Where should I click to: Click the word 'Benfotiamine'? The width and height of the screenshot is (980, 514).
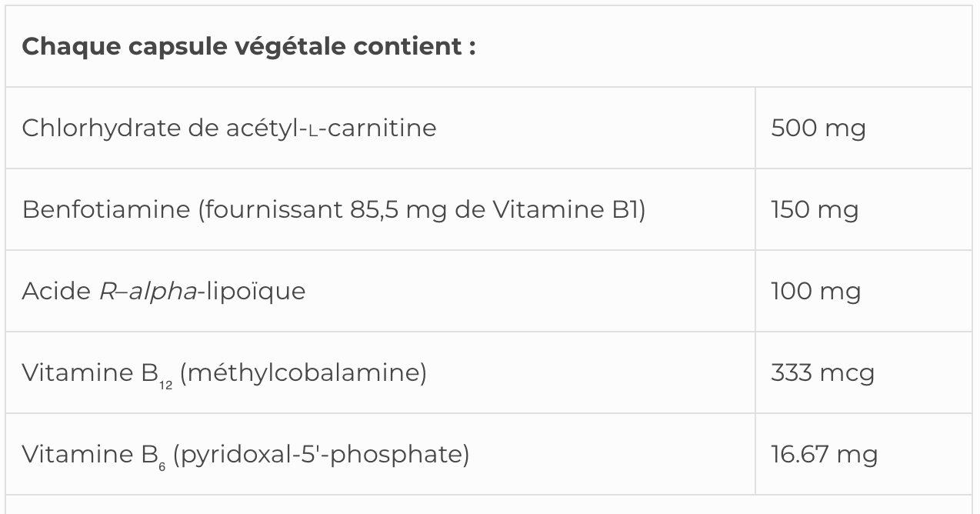(105, 209)
